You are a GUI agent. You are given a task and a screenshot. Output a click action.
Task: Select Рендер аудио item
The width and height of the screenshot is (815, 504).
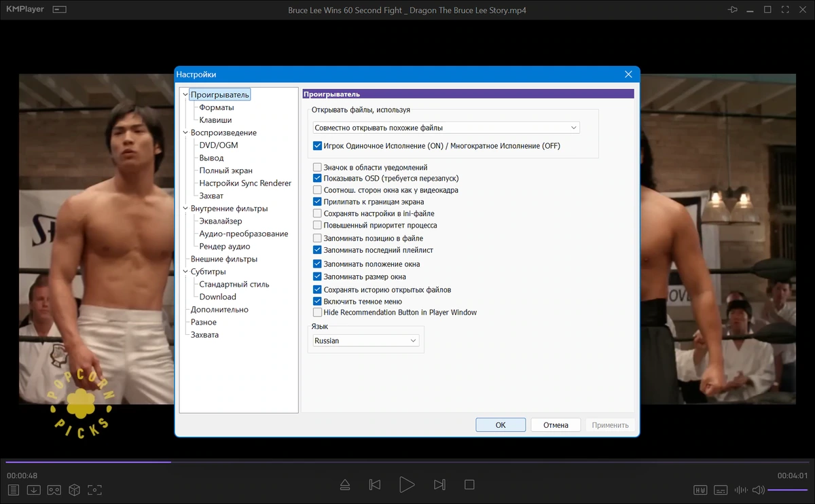tap(225, 247)
